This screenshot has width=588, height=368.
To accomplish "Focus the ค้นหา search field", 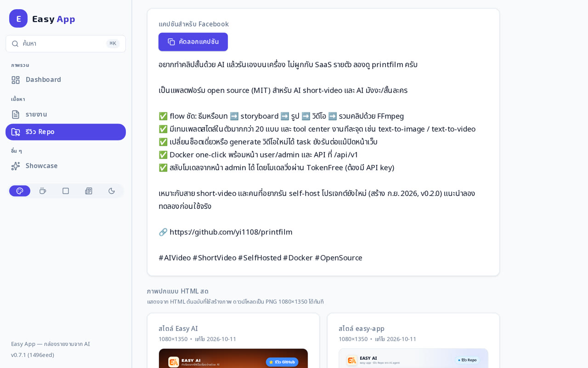I will click(66, 44).
